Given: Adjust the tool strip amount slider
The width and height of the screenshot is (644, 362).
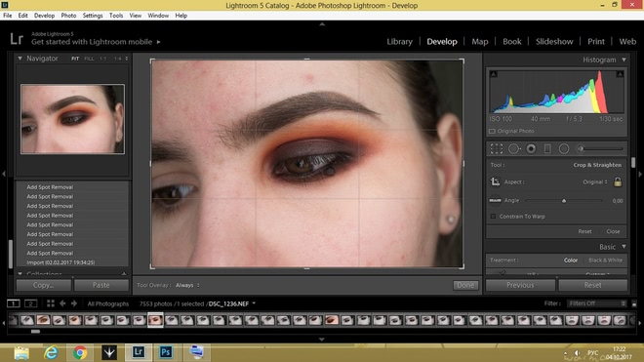Looking at the screenshot, I should [x=581, y=148].
